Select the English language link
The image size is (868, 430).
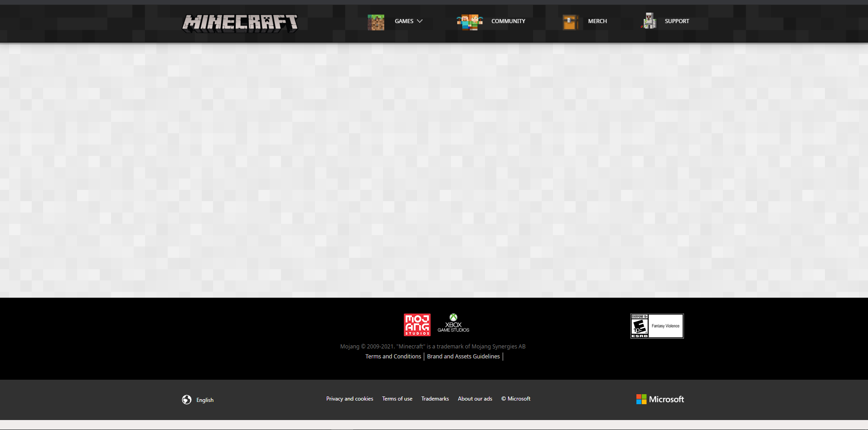[x=205, y=400]
